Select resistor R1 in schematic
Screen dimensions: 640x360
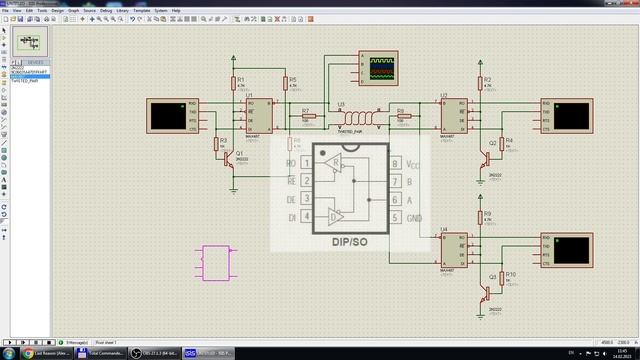[x=233, y=83]
